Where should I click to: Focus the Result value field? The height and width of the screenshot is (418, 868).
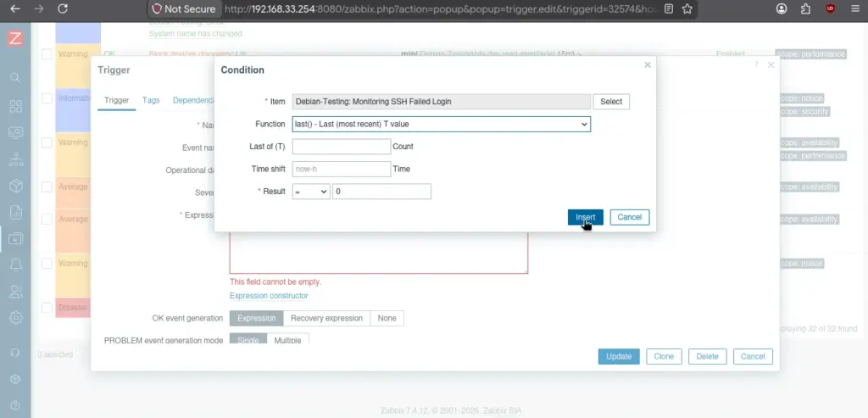click(x=381, y=192)
